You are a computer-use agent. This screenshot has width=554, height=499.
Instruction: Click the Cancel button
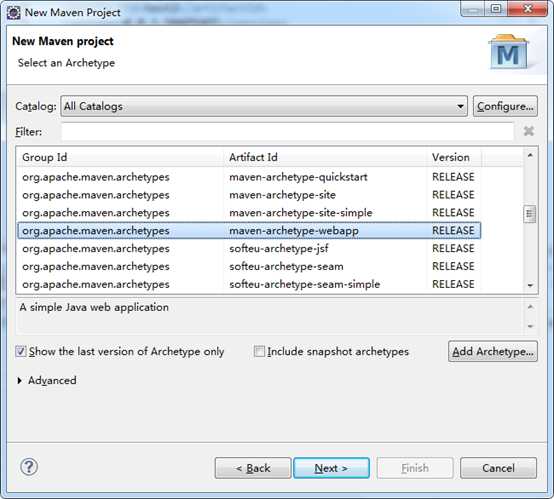click(499, 468)
